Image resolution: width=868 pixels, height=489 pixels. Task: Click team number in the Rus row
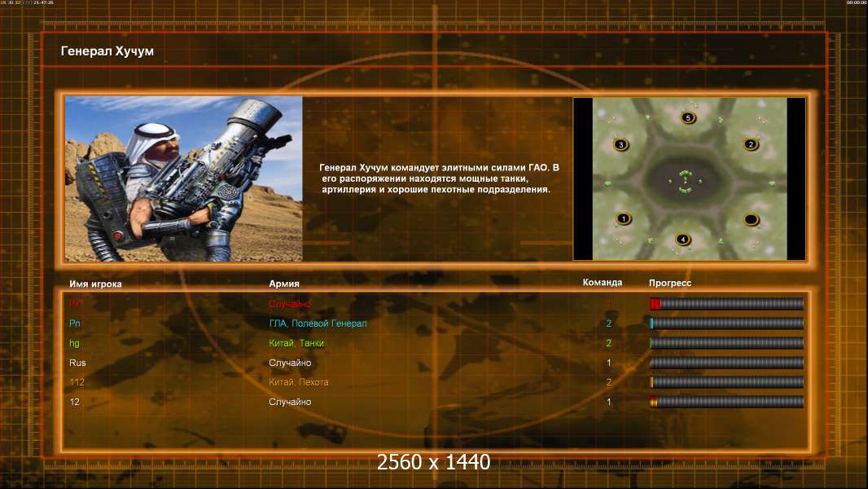tap(609, 363)
